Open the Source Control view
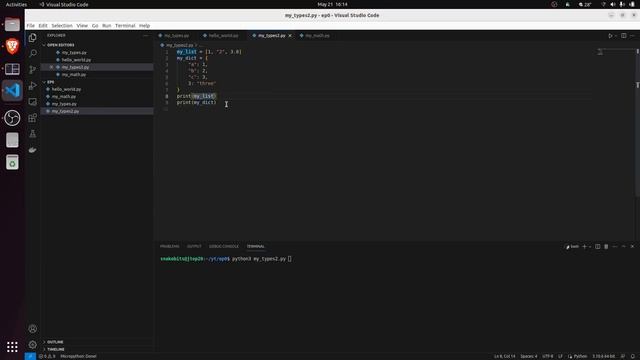This screenshot has width=640, height=360. tap(33, 69)
